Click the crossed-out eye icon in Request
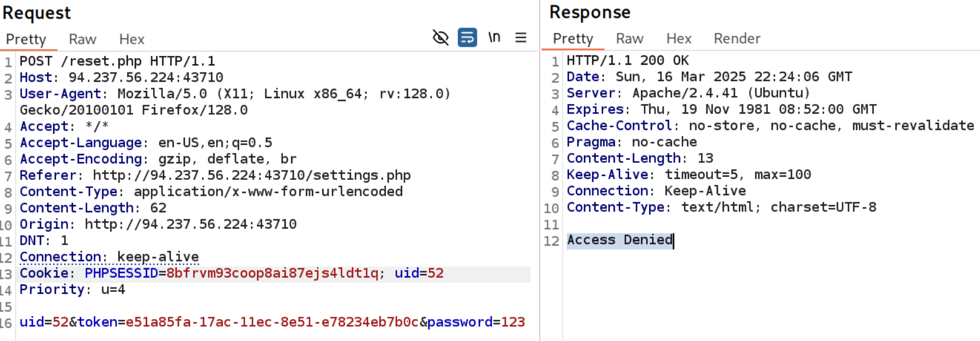The width and height of the screenshot is (980, 341). pos(440,38)
